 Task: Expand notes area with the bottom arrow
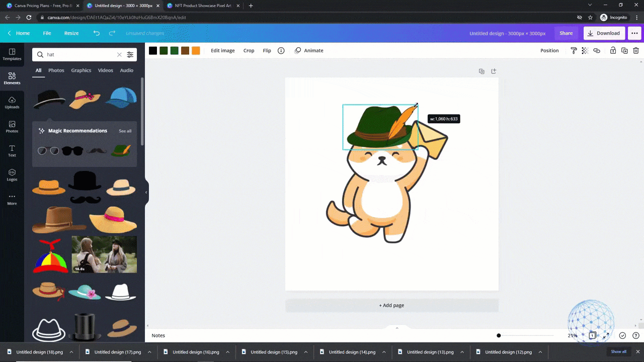pos(397,327)
